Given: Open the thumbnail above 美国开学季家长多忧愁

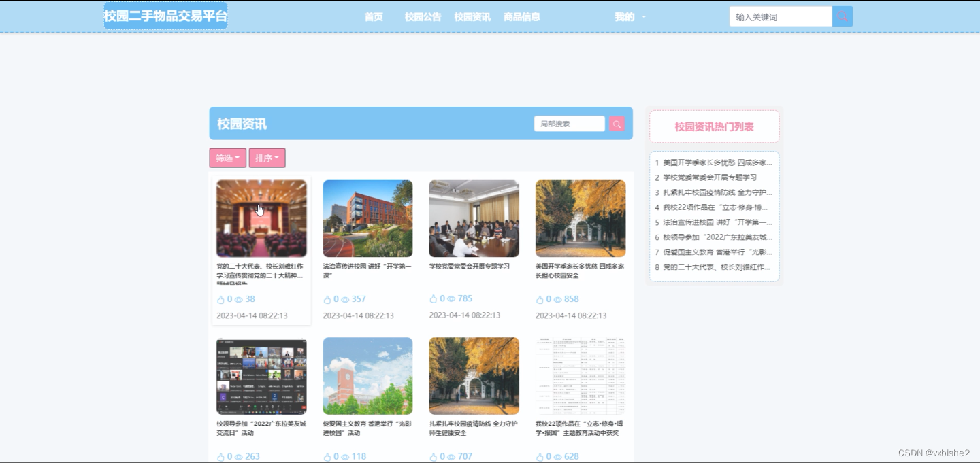Looking at the screenshot, I should pyautogui.click(x=581, y=218).
